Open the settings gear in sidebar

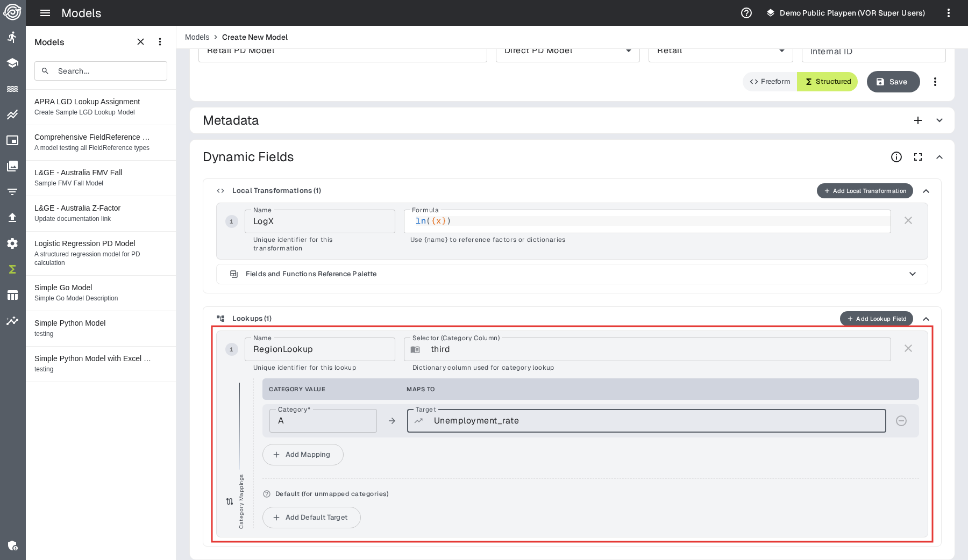coord(12,243)
